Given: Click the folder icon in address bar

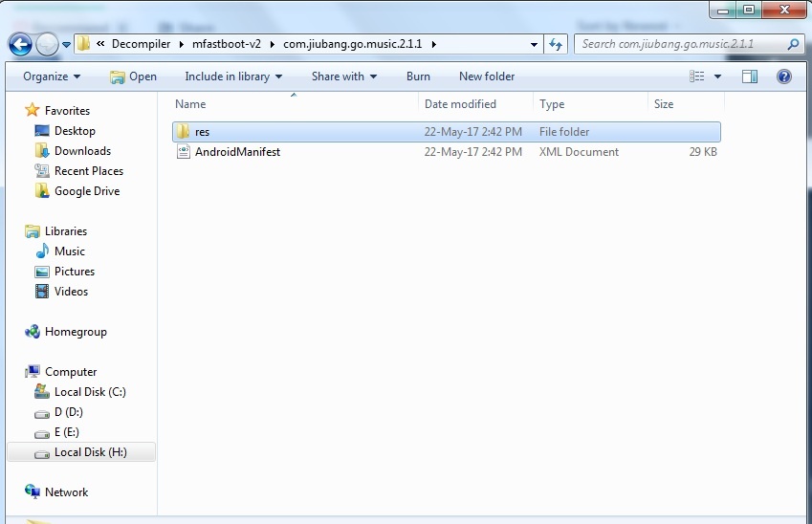Looking at the screenshot, I should point(84,44).
